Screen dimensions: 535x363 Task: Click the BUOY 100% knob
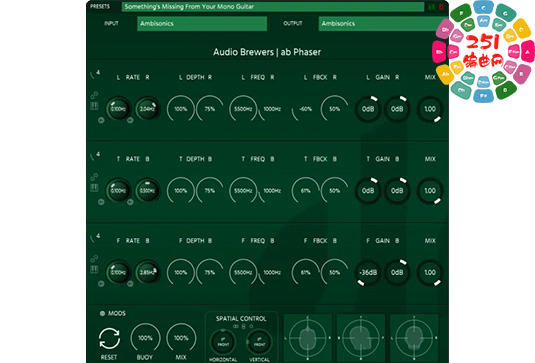[145, 338]
